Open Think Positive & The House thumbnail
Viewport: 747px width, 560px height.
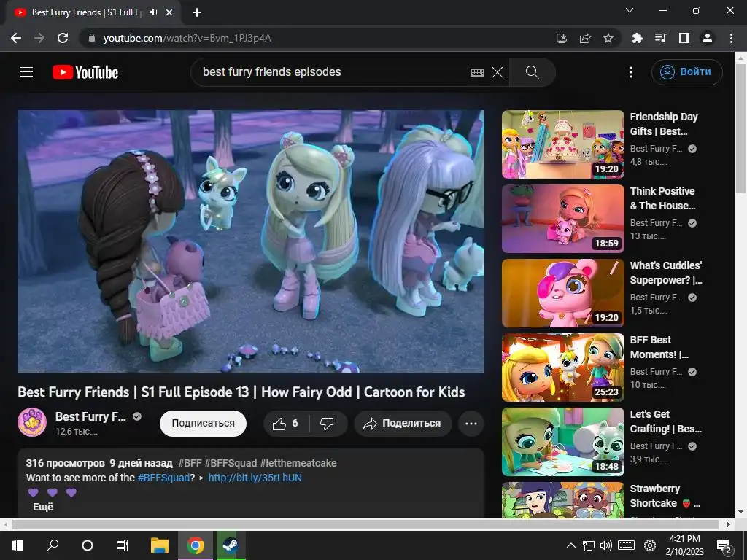coord(562,219)
